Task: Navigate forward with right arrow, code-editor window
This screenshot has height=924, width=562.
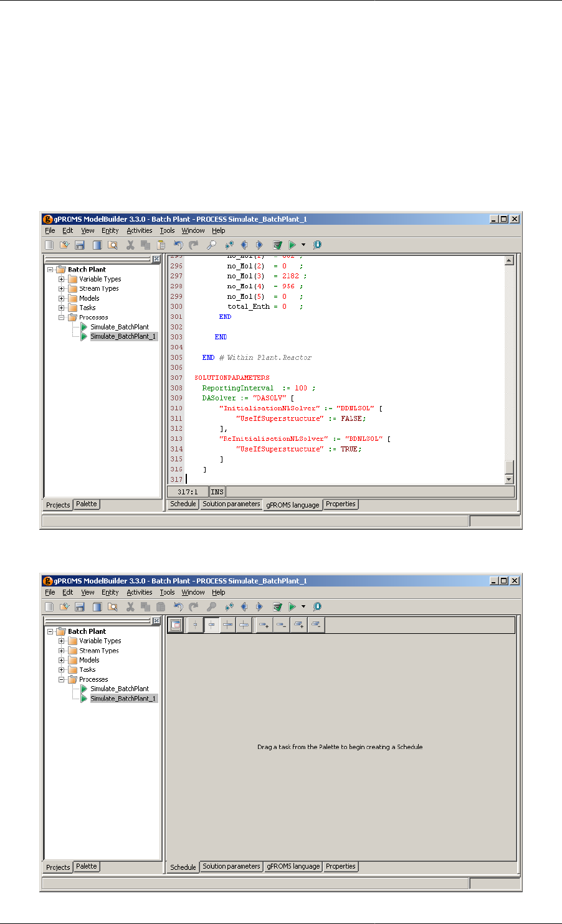Action: coord(259,245)
